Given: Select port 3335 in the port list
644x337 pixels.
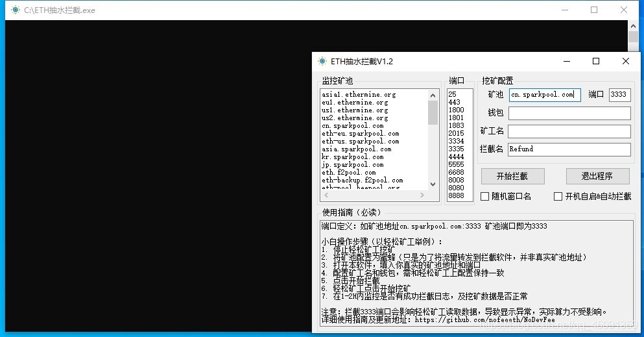Looking at the screenshot, I should coord(457,149).
